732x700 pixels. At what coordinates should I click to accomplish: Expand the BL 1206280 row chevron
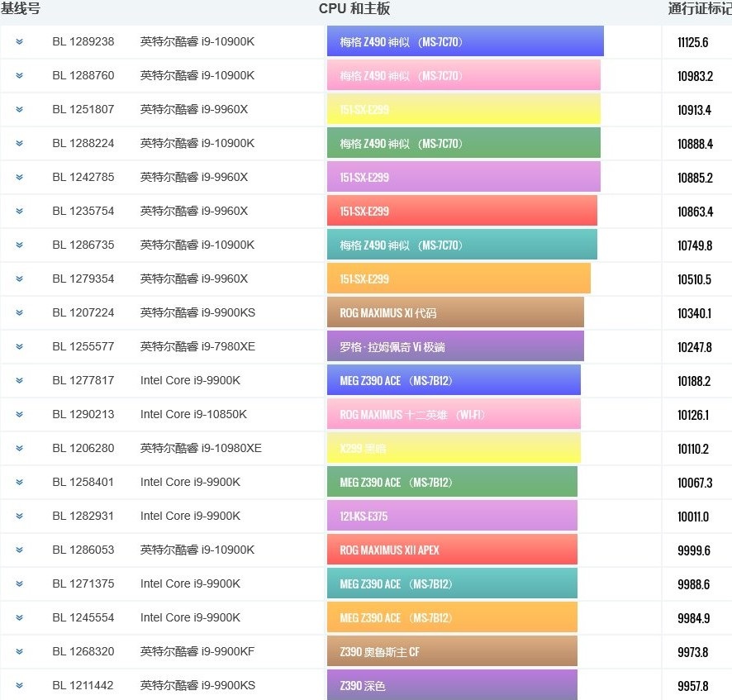click(19, 448)
